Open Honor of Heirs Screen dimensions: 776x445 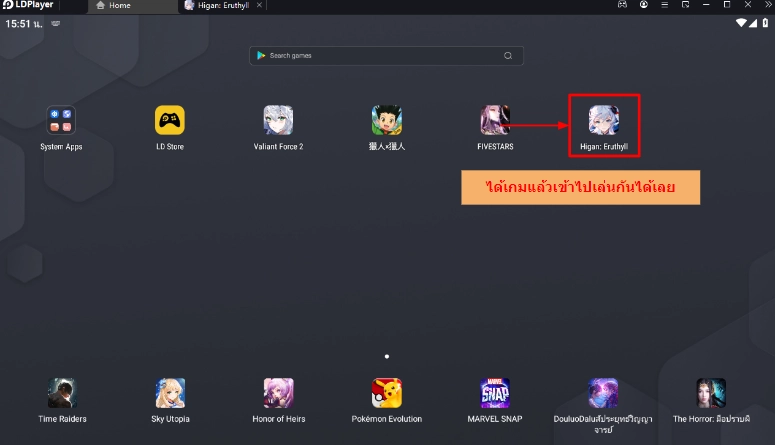pos(278,393)
